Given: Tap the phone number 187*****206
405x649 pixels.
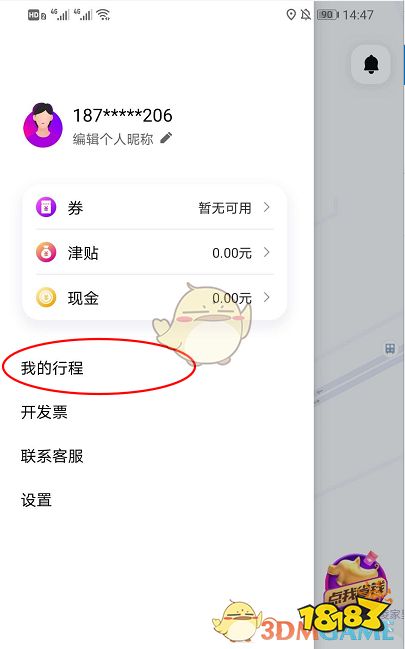Looking at the screenshot, I should pos(123,115).
